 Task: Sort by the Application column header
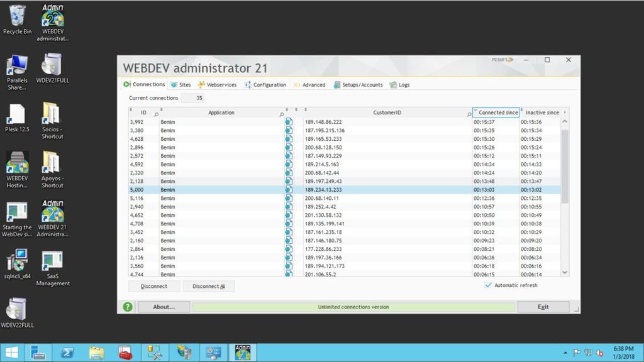221,112
